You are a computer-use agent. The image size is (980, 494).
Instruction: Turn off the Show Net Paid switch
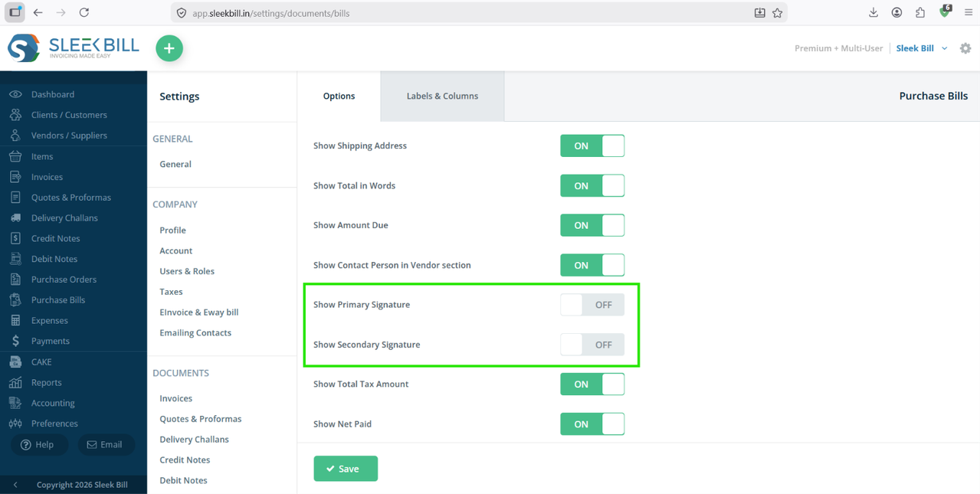[592, 424]
